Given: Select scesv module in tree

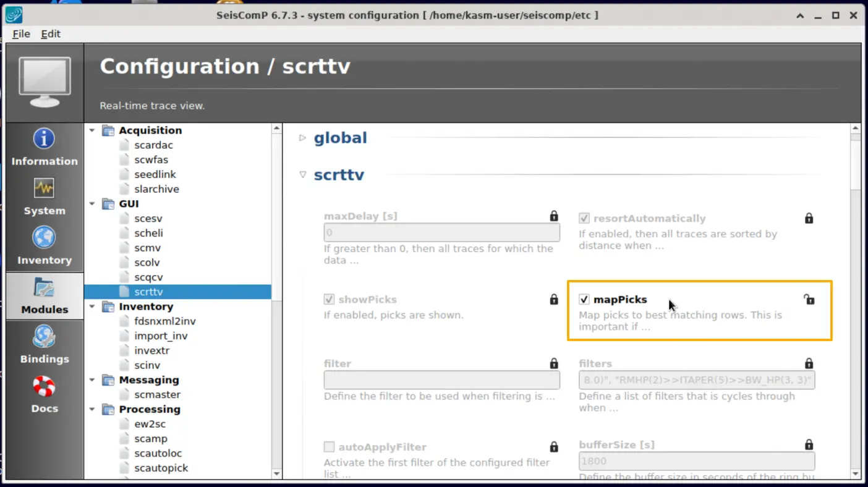Looking at the screenshot, I should (x=148, y=218).
